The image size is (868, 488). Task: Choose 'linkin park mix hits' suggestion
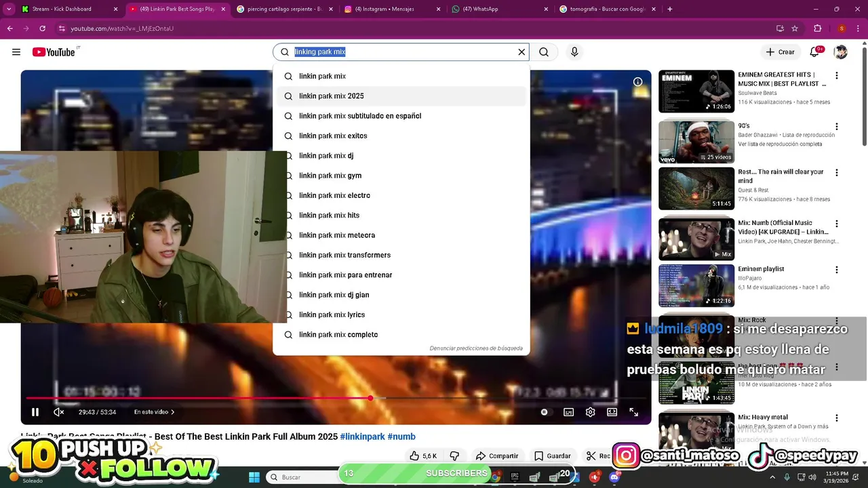tap(401, 216)
